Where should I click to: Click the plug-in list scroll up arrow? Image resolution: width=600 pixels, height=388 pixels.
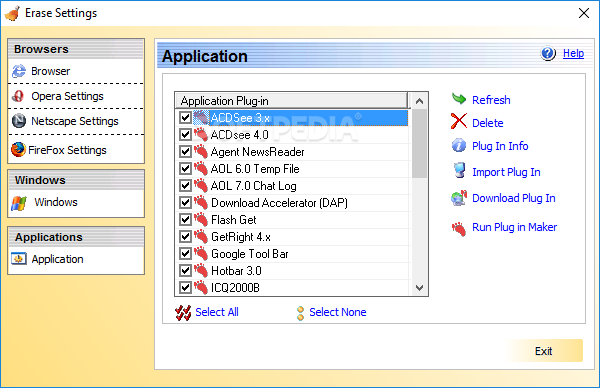click(419, 101)
